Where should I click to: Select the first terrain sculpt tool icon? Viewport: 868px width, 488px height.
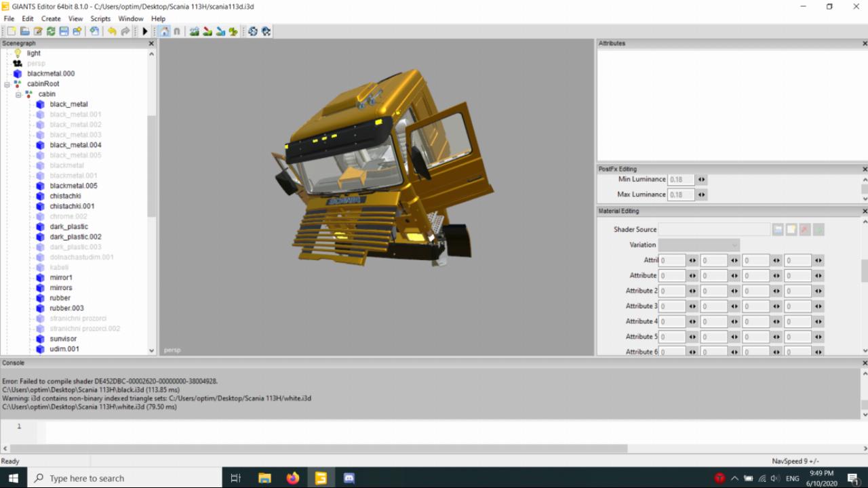[x=194, y=31]
